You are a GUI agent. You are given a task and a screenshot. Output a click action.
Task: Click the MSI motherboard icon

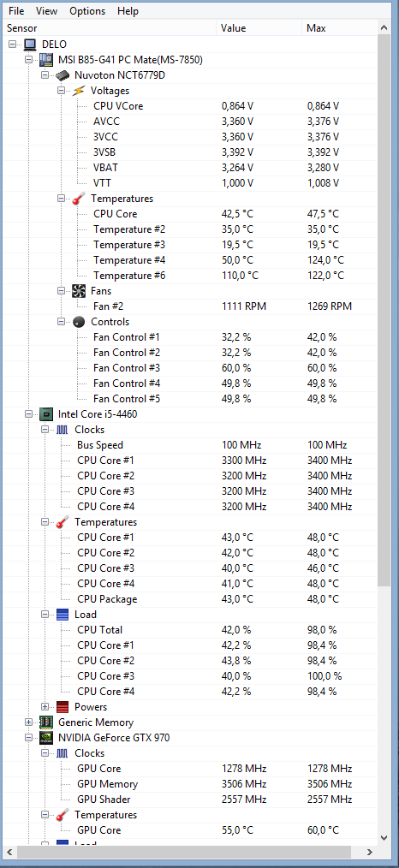46,59
